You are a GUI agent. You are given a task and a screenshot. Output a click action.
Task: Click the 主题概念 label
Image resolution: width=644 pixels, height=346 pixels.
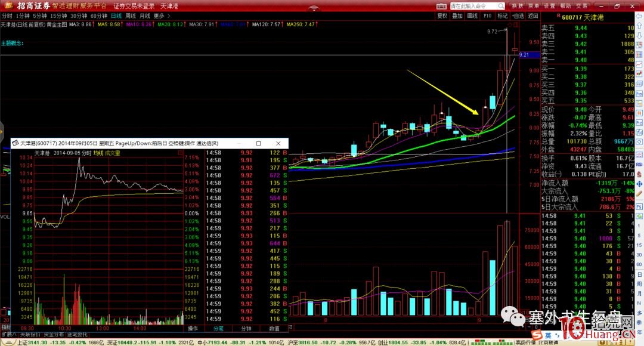[13, 43]
